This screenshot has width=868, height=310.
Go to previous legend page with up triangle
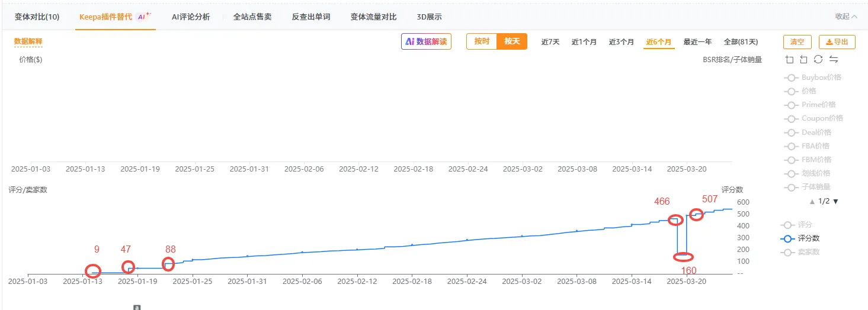[x=813, y=201]
